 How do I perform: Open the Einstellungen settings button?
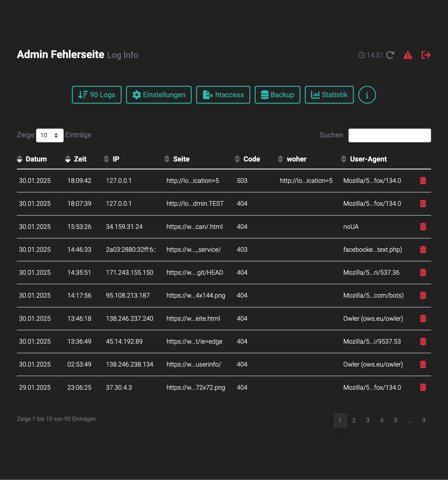[159, 95]
